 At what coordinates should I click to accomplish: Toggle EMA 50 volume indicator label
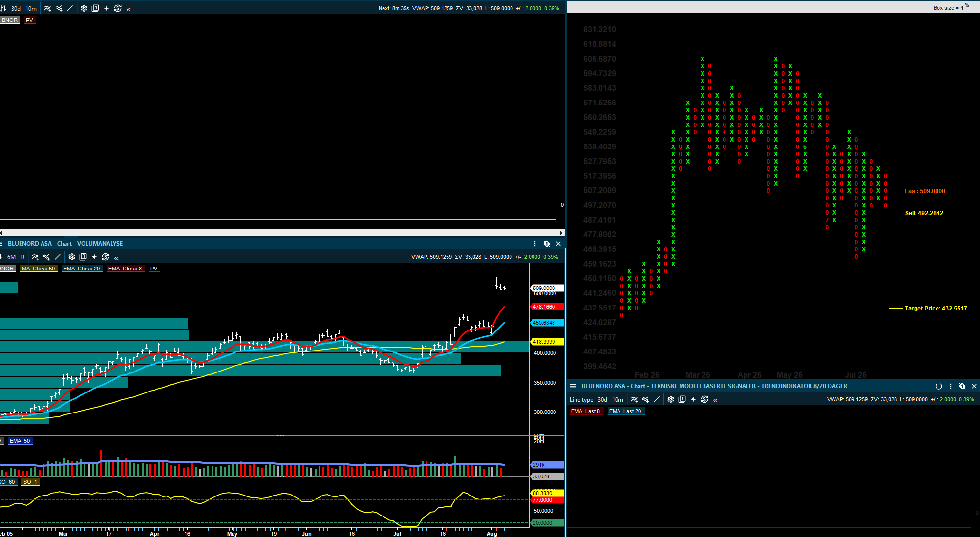(x=20, y=441)
